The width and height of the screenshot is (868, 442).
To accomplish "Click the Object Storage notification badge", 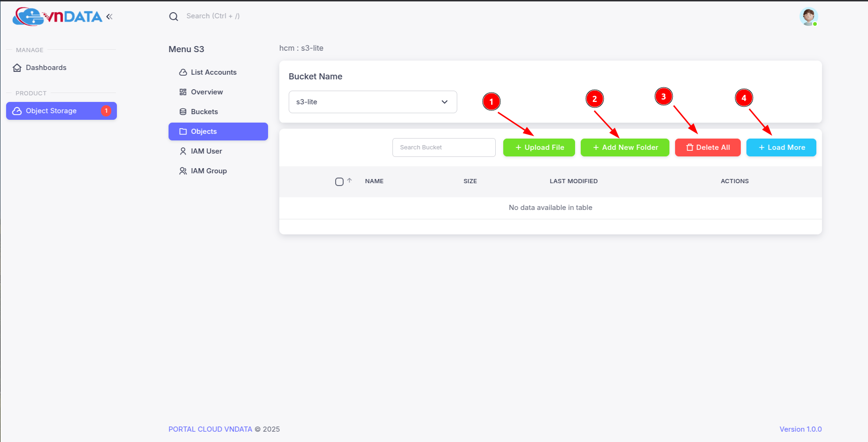I will coord(106,111).
